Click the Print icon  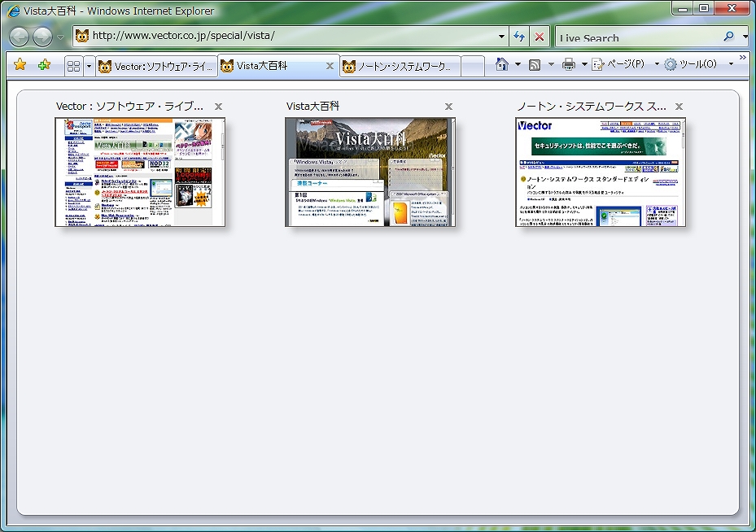click(569, 64)
